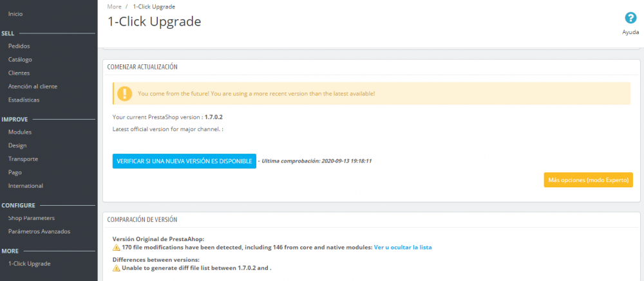The width and height of the screenshot is (644, 281).
Task: Select International in the sidebar
Action: 26,186
